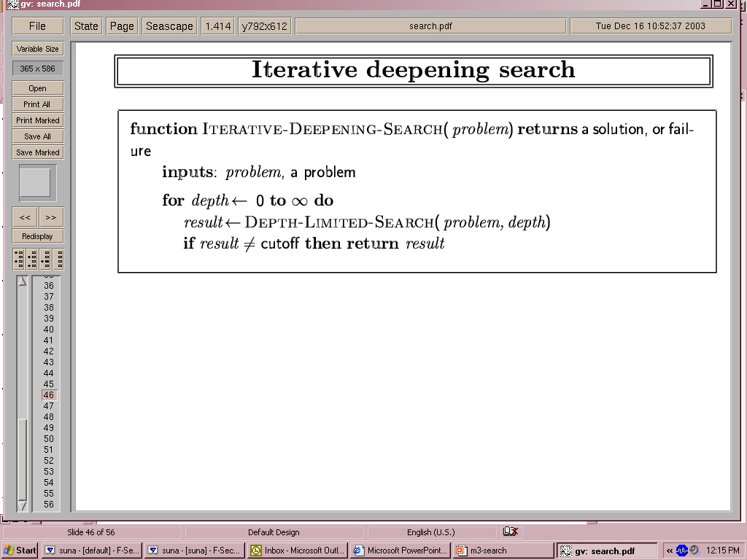Select page 50 in the page list
The height and width of the screenshot is (560, 747).
click(x=49, y=439)
